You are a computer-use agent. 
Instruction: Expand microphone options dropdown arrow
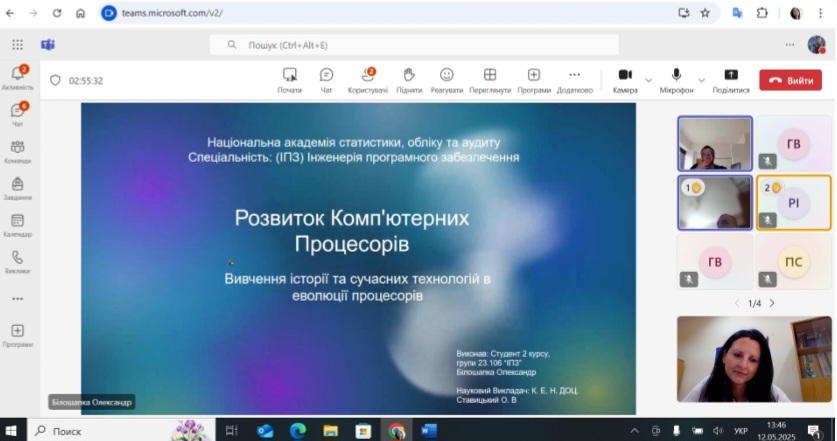[701, 79]
